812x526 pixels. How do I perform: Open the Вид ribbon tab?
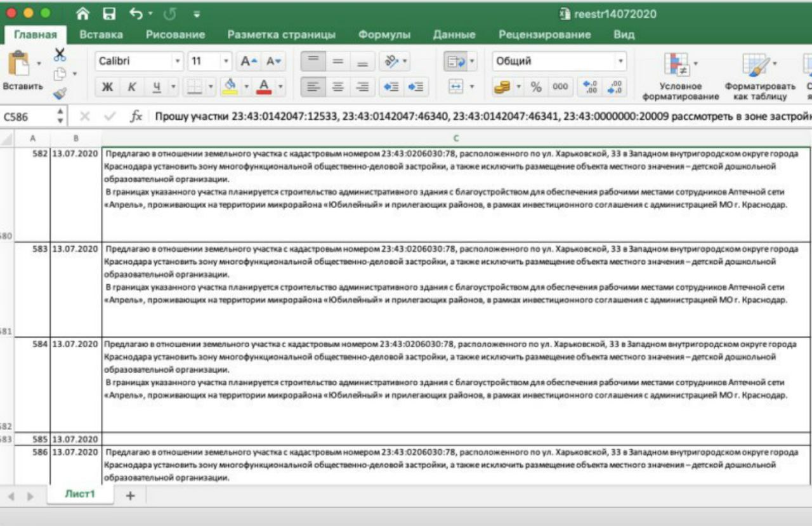point(624,35)
